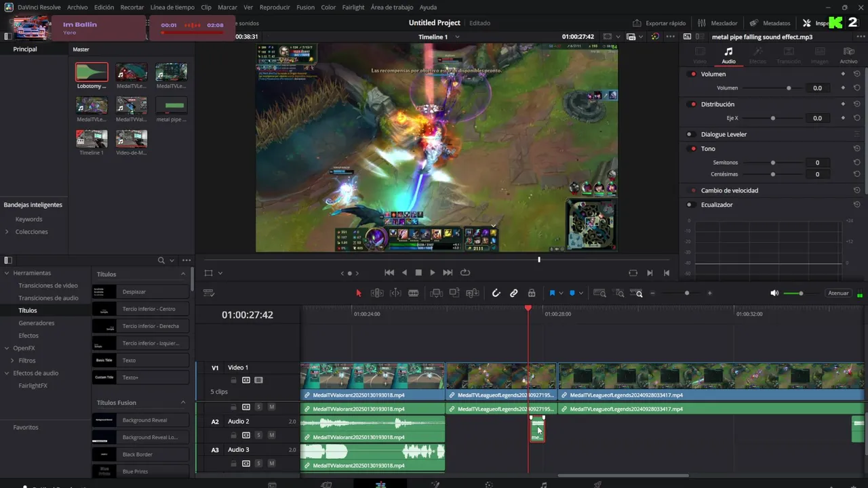
Task: Jump to first frame playback button
Action: point(389,272)
